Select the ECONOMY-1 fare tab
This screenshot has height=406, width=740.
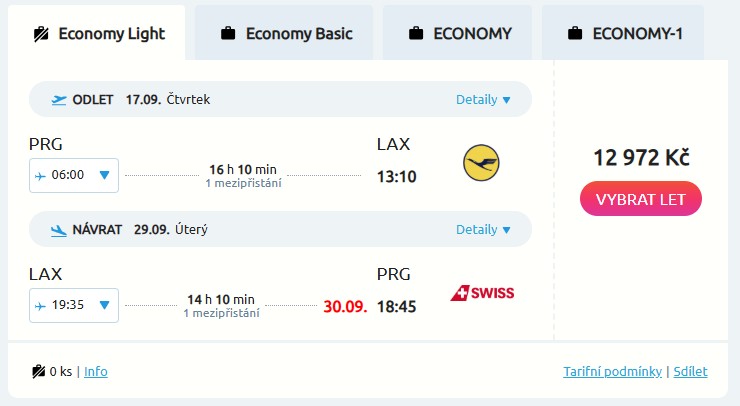(624, 33)
